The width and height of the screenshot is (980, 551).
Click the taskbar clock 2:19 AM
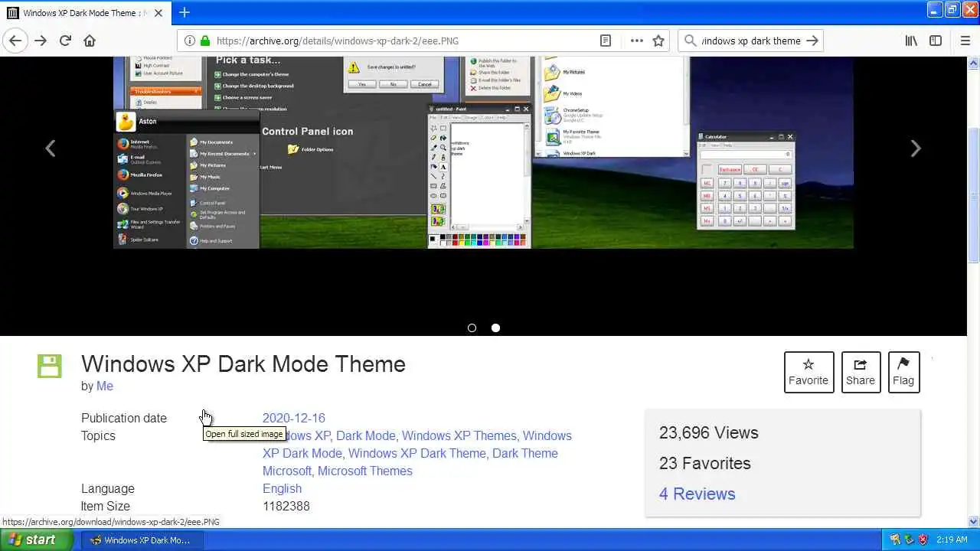tap(952, 540)
